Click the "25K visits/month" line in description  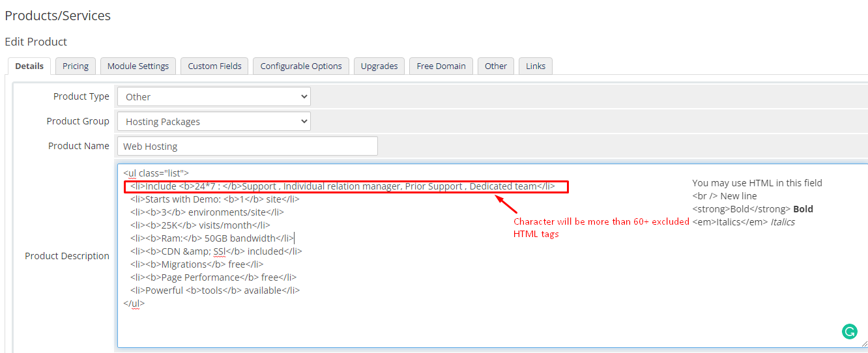[x=199, y=225]
